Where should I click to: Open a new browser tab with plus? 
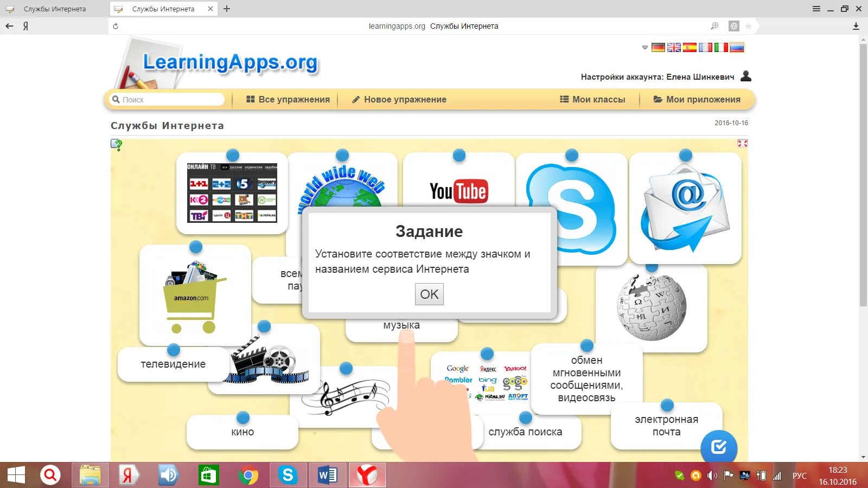tap(227, 9)
